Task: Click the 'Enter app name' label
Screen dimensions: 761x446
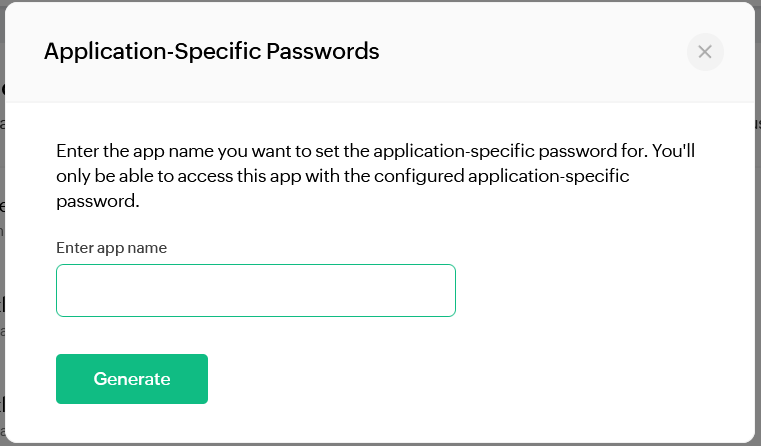Action: [112, 248]
